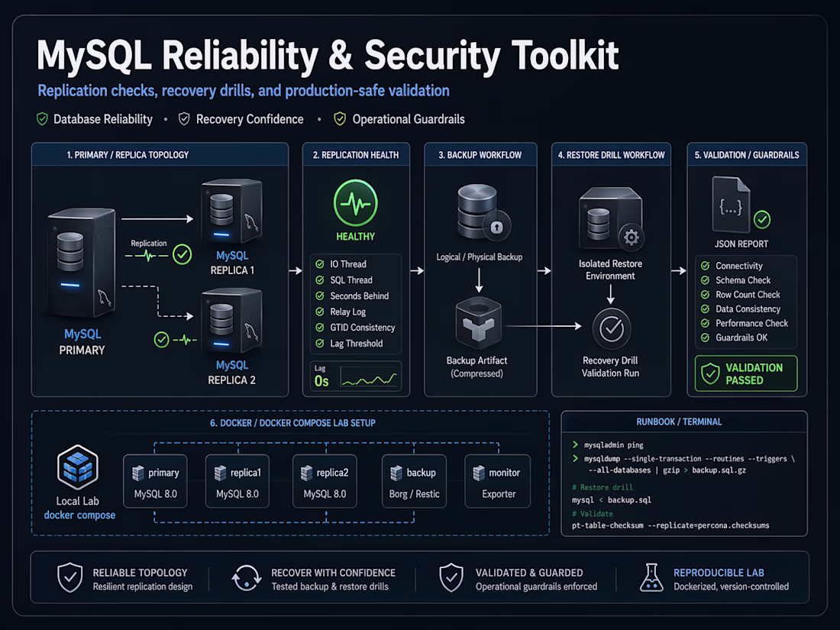This screenshot has height=630, width=840.
Task: Open the Primary / Replica Topology panel header
Action: click(160, 155)
